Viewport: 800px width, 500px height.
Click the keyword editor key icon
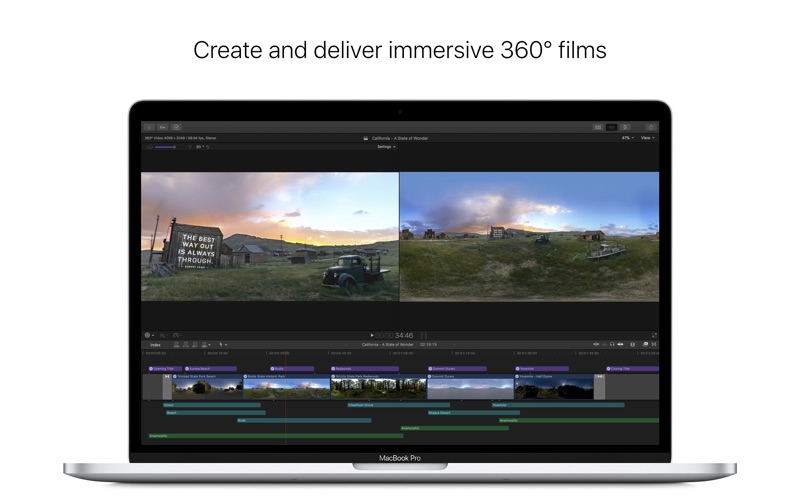[x=162, y=127]
